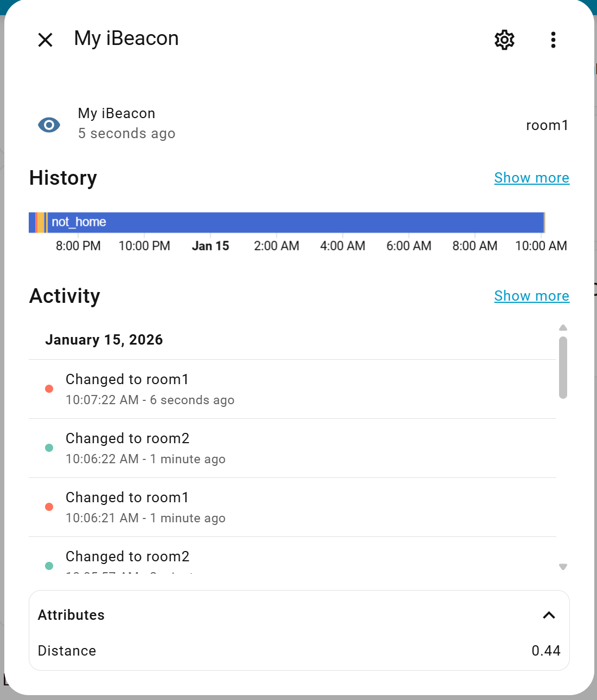597x700 pixels.
Task: Show more Activity entries
Action: 531,296
